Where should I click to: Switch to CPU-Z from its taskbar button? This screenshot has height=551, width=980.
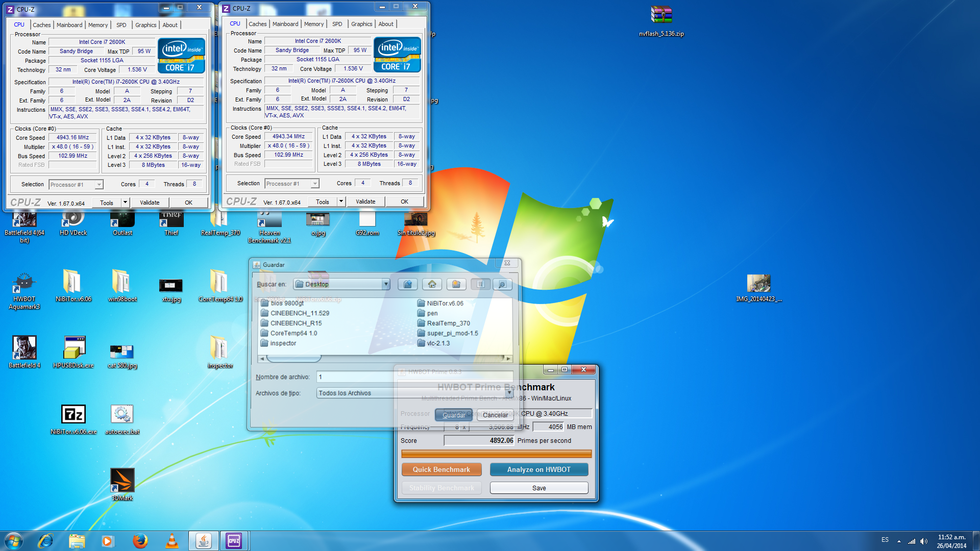point(234,541)
